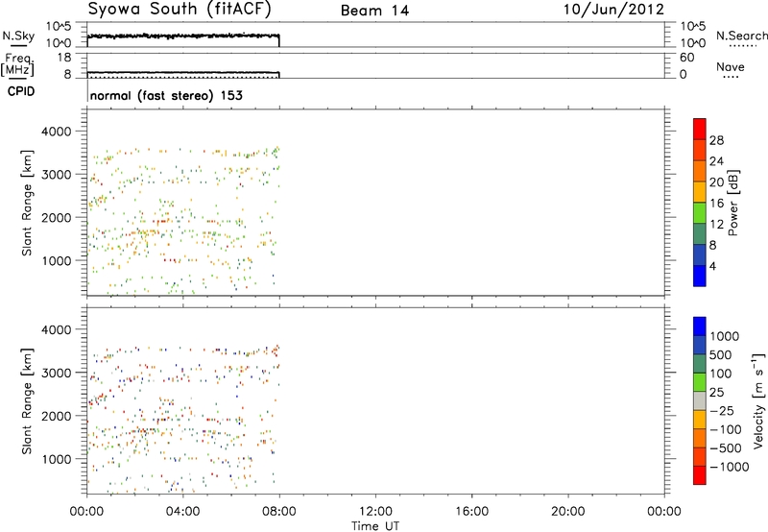Click the Velocity [m s-1] colorbar title
This screenshot has width=768, height=532.
pos(758,400)
